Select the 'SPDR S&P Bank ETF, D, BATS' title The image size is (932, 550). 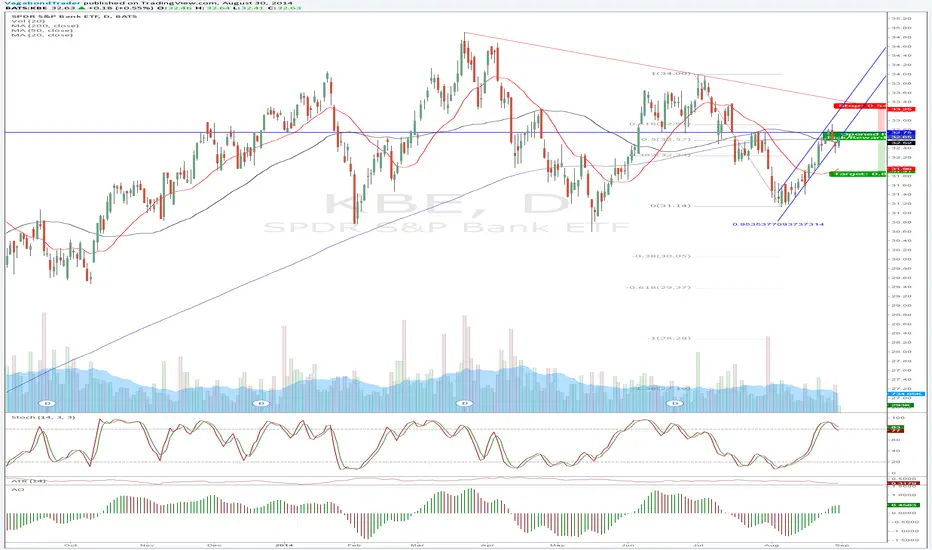tap(74, 16)
